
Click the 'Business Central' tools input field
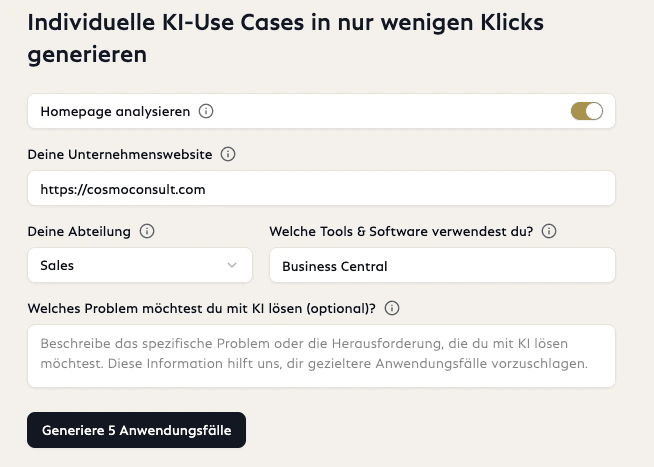tap(442, 266)
